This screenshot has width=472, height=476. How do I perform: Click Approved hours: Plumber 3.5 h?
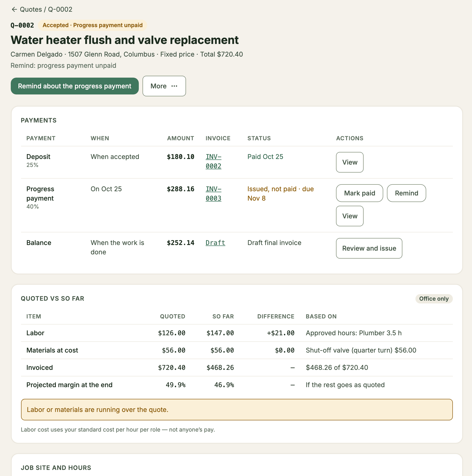click(x=354, y=333)
